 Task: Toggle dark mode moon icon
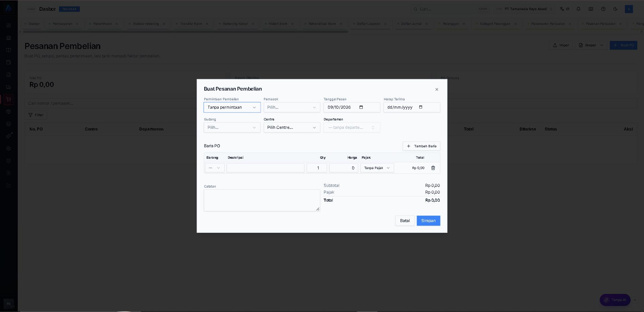tap(615, 9)
